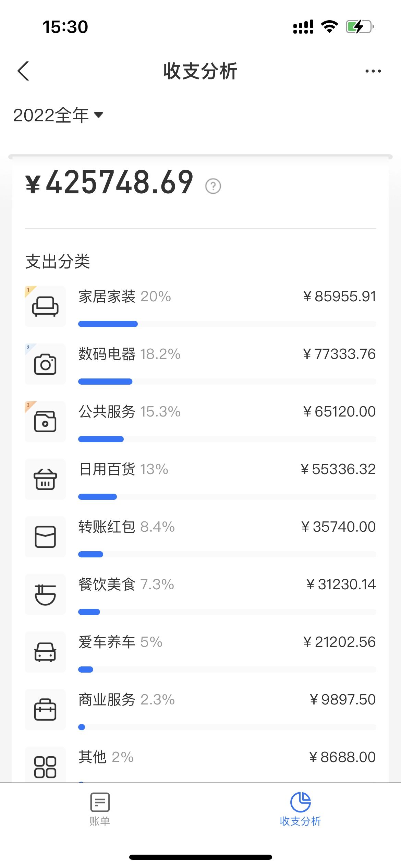Screen dimensions: 401x868
Task: Tap the bowl icon for 餐饮美食
Action: tap(45, 594)
